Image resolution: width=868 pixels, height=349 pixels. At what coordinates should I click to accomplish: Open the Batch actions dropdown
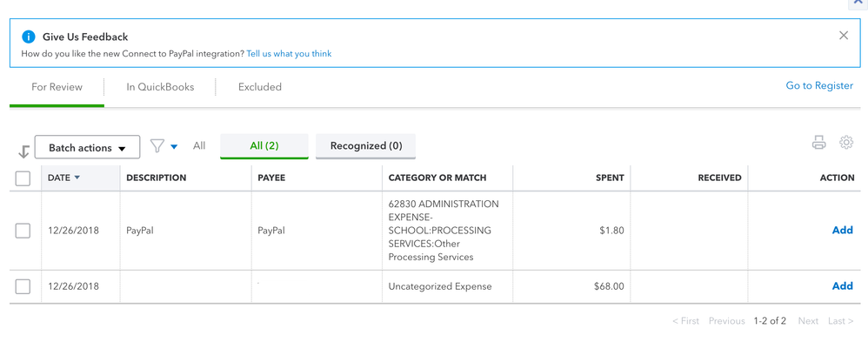87,148
